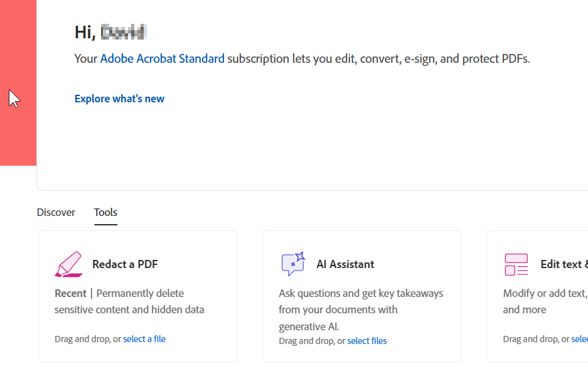This screenshot has height=366, width=588.
Task: Click the Recent label in Redact card
Action: (70, 293)
